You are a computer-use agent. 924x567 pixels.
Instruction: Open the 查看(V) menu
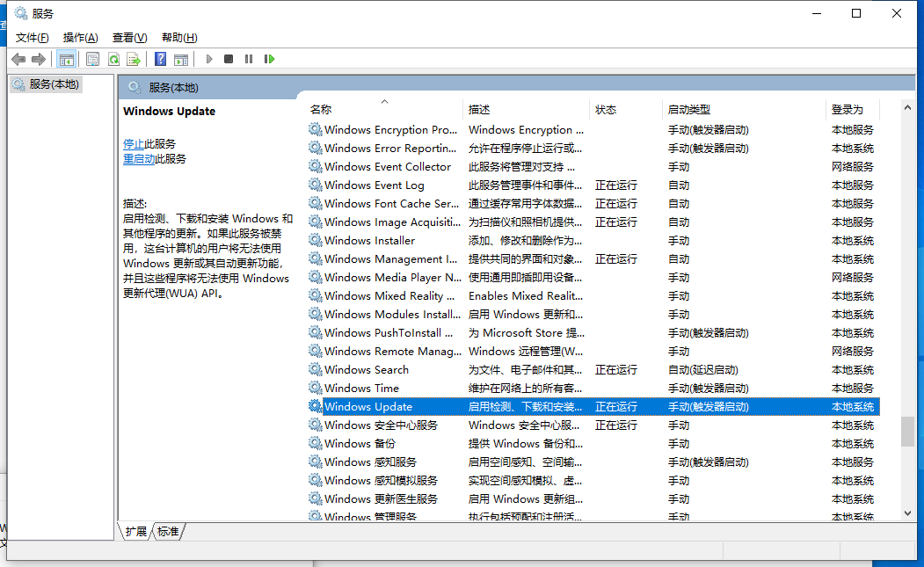coord(128,37)
